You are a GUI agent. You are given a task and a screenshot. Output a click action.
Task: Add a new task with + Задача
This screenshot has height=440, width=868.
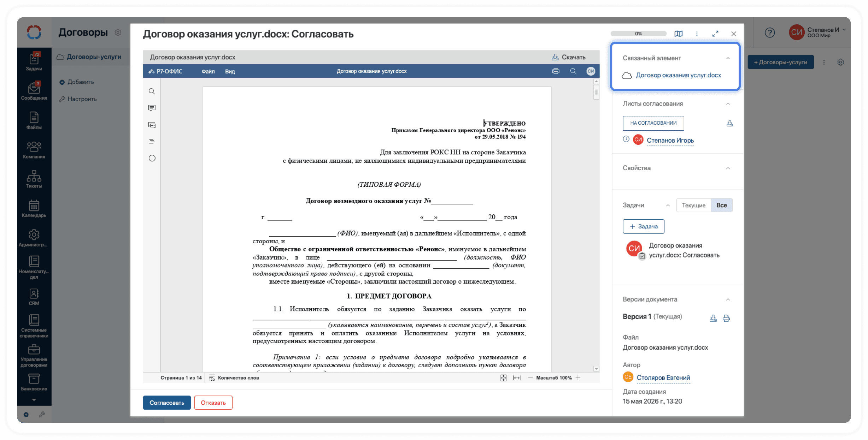644,226
